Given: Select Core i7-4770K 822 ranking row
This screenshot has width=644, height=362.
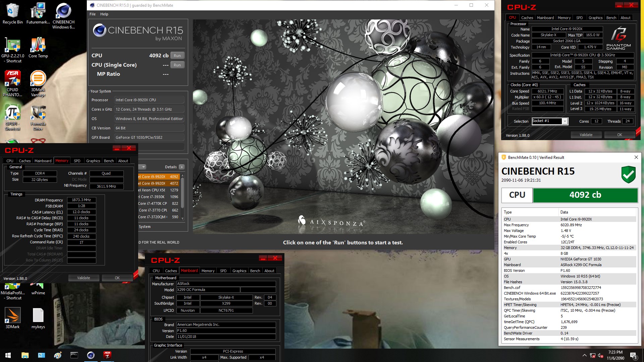Looking at the screenshot, I should point(159,203).
